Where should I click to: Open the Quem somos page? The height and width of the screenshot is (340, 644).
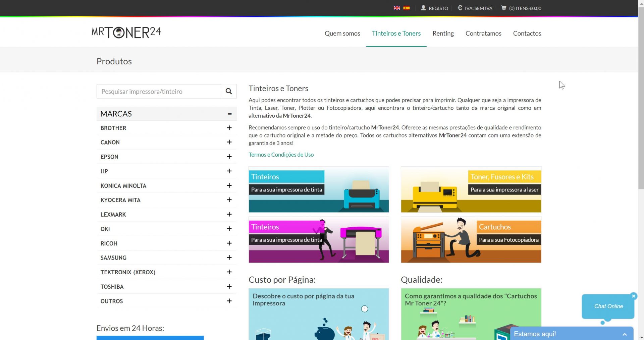(342, 33)
